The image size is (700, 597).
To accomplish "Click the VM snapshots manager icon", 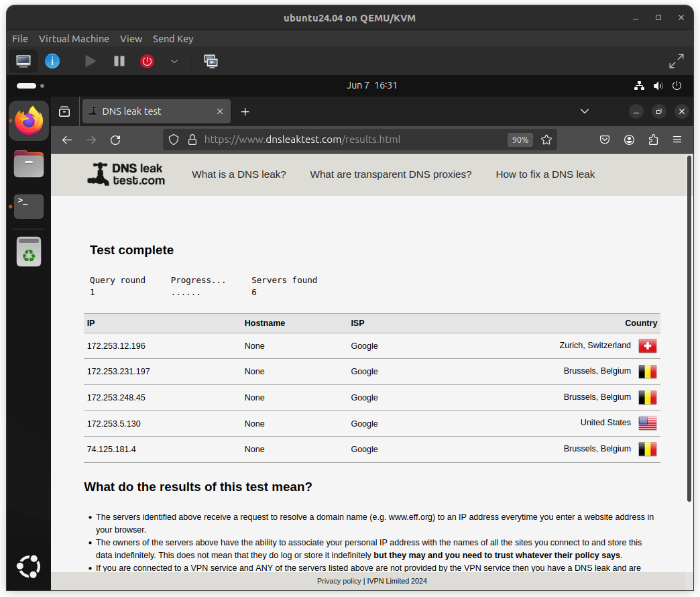I will pyautogui.click(x=211, y=61).
